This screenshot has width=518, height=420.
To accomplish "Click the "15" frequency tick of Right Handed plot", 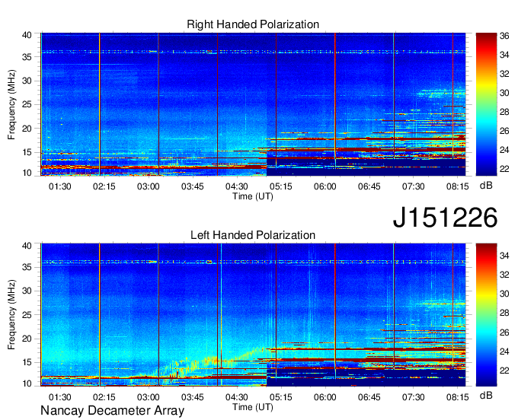I will 27,152.
